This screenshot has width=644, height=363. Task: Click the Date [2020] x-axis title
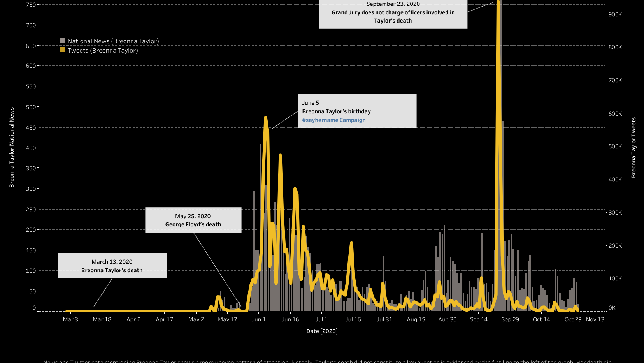pyautogui.click(x=322, y=331)
